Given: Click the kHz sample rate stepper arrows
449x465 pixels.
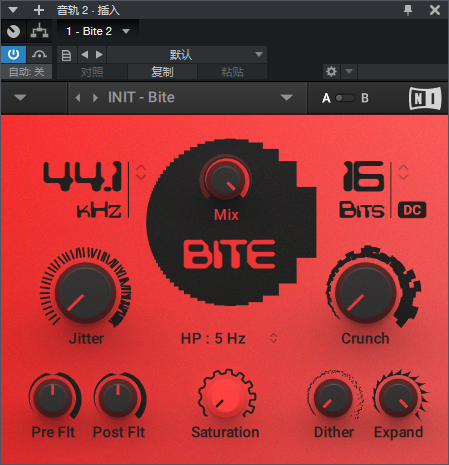Looking at the screenshot, I should pos(141,172).
